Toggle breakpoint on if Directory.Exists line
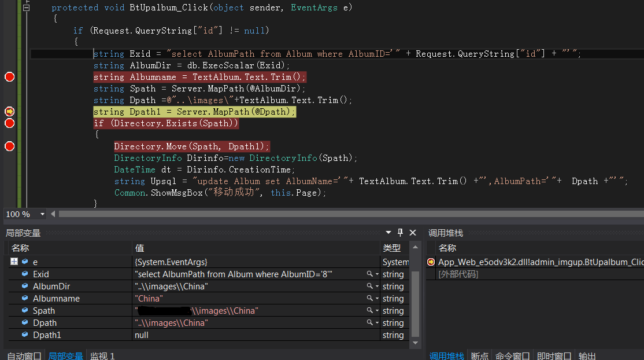644x360 pixels. pyautogui.click(x=9, y=123)
